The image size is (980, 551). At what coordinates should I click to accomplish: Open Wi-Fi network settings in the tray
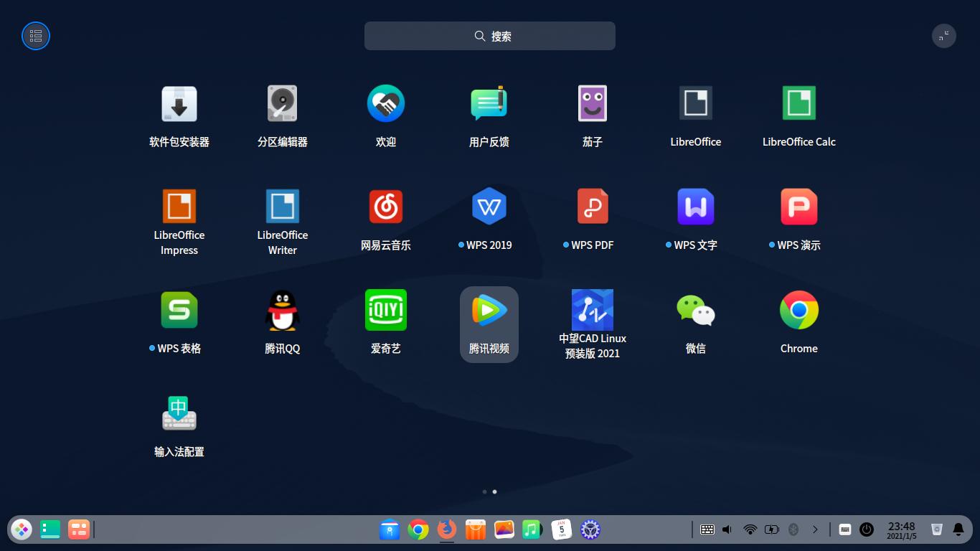click(x=750, y=529)
